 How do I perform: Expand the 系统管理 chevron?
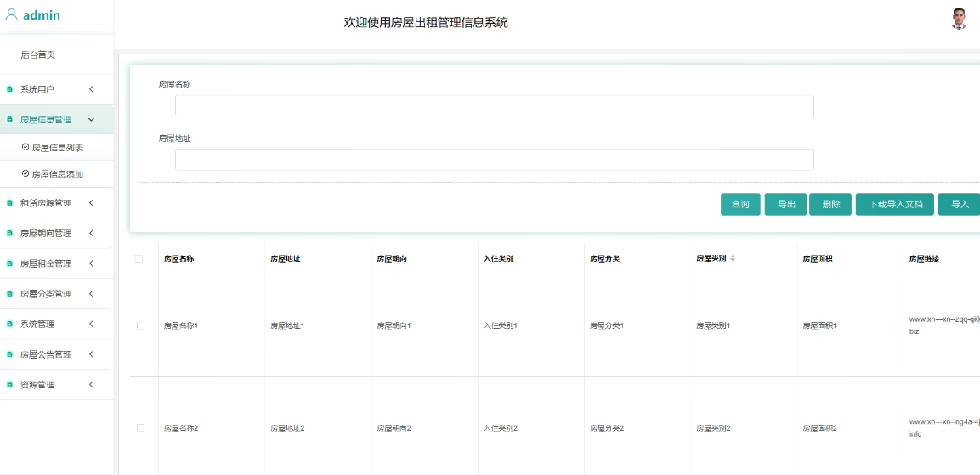(x=91, y=325)
